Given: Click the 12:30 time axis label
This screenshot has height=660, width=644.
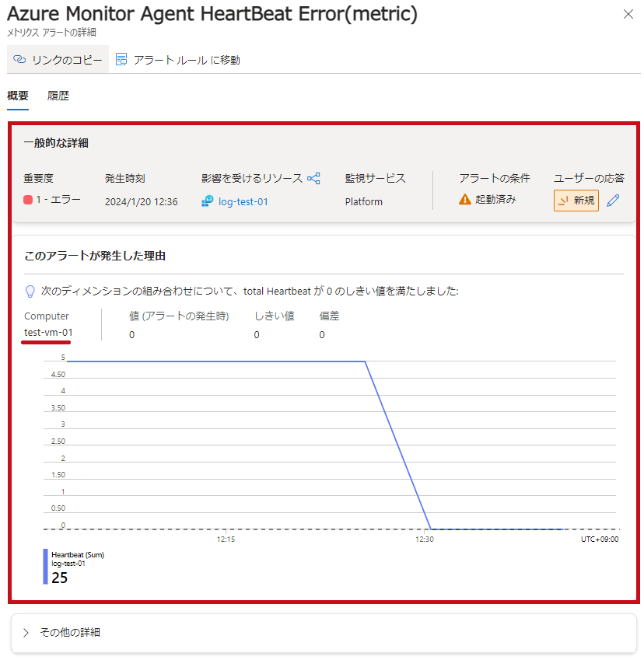Looking at the screenshot, I should (424, 540).
